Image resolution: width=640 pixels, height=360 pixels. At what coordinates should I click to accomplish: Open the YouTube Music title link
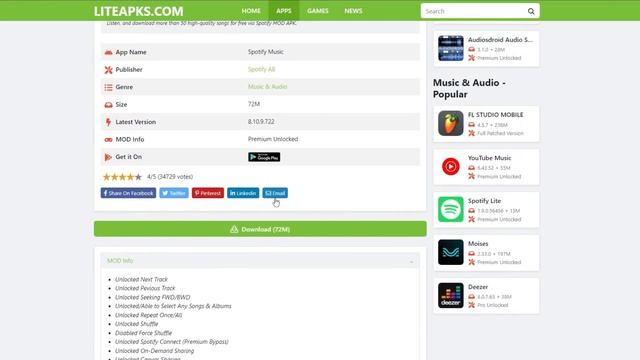489,158
